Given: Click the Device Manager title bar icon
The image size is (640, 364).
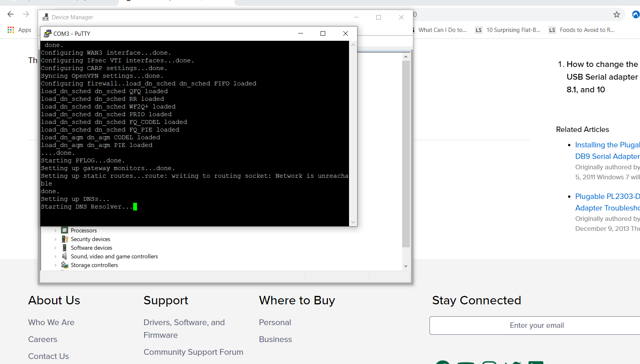Looking at the screenshot, I should pyautogui.click(x=46, y=17).
